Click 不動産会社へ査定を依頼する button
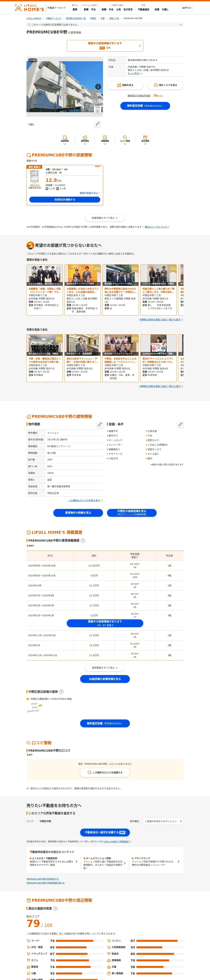The height and width of the screenshot is (980, 210). pyautogui.click(x=105, y=832)
